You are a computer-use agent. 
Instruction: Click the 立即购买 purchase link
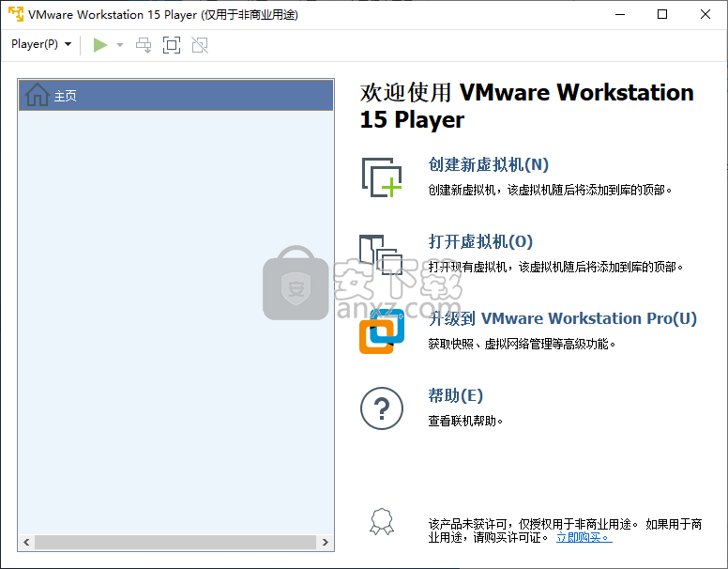[x=584, y=538]
